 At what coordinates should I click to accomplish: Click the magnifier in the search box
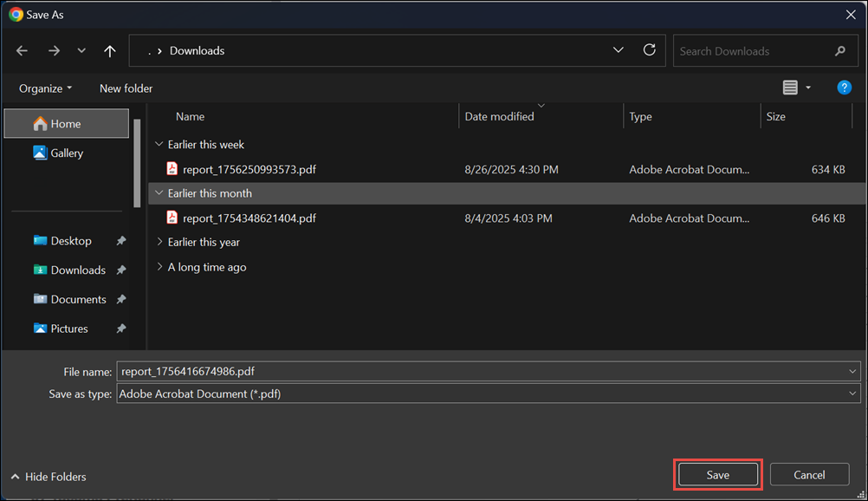[x=839, y=50]
